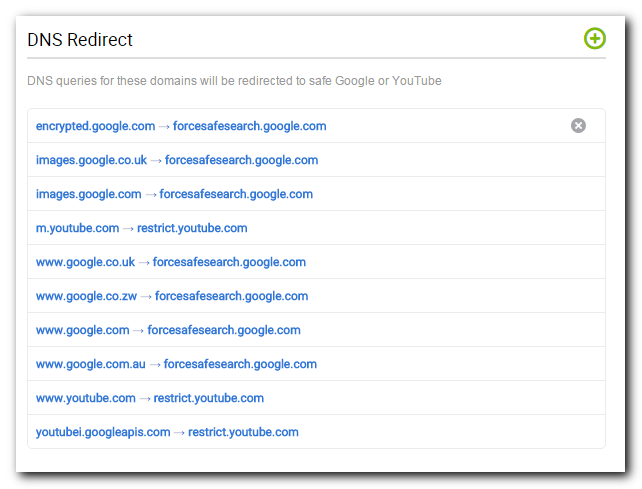This screenshot has width=642, height=489.
Task: Select the www.google.co.zw domain link
Action: (x=86, y=296)
